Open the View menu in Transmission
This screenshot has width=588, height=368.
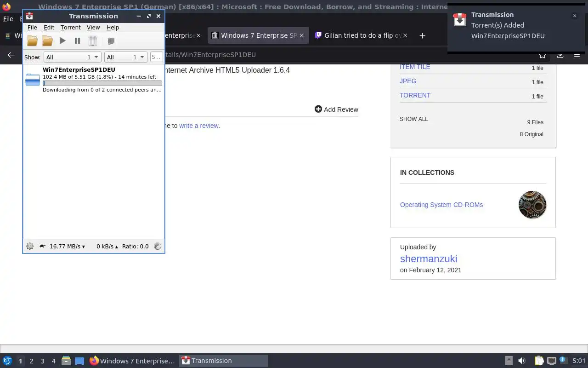[x=93, y=28]
